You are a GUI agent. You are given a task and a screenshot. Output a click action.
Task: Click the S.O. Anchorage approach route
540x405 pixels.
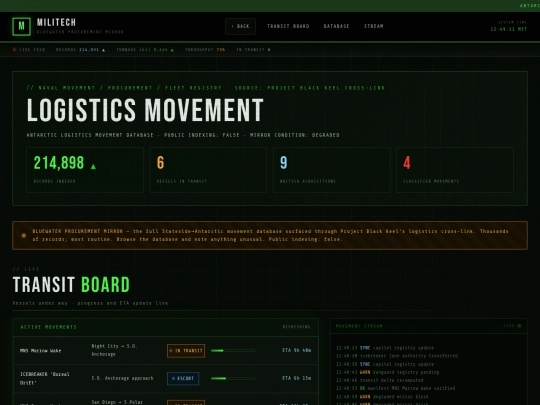(x=122, y=378)
